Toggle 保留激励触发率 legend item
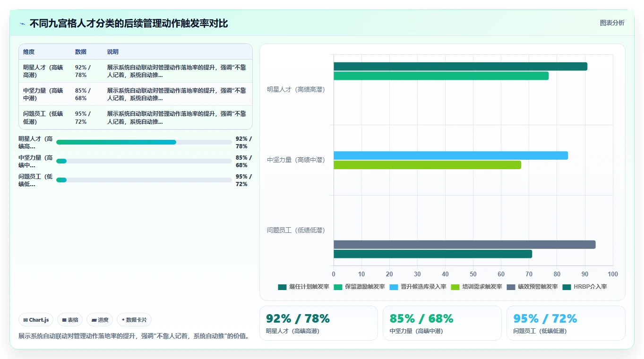The image size is (644, 359). (x=360, y=287)
